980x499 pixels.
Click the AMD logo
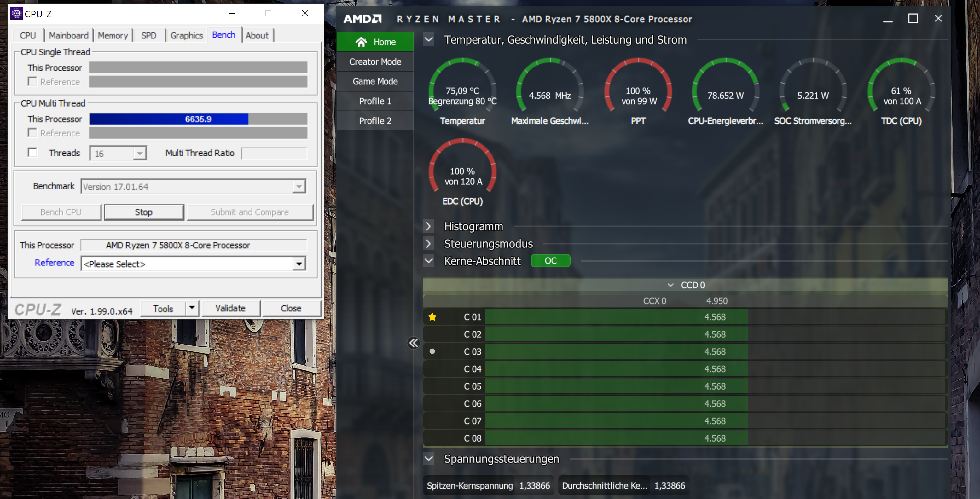[362, 19]
